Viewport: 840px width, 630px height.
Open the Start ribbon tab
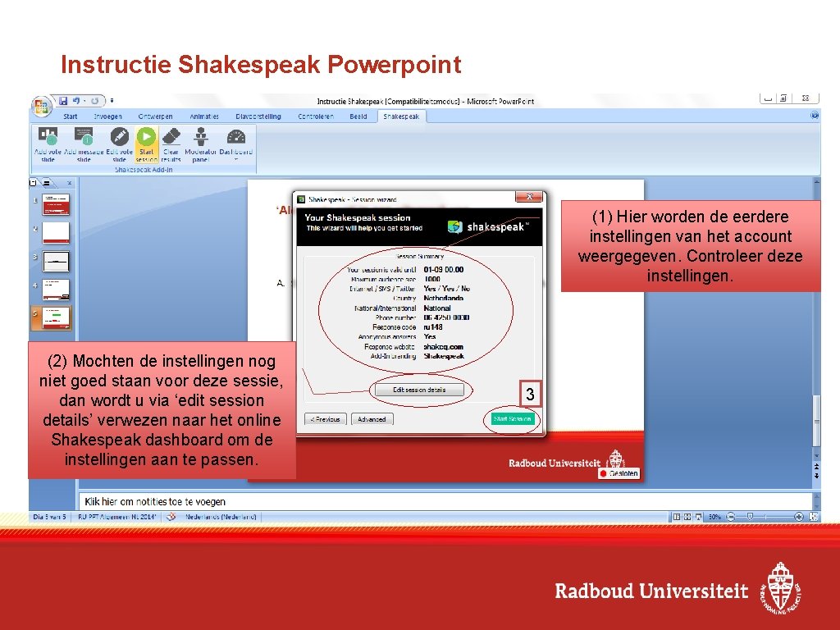[x=71, y=116]
